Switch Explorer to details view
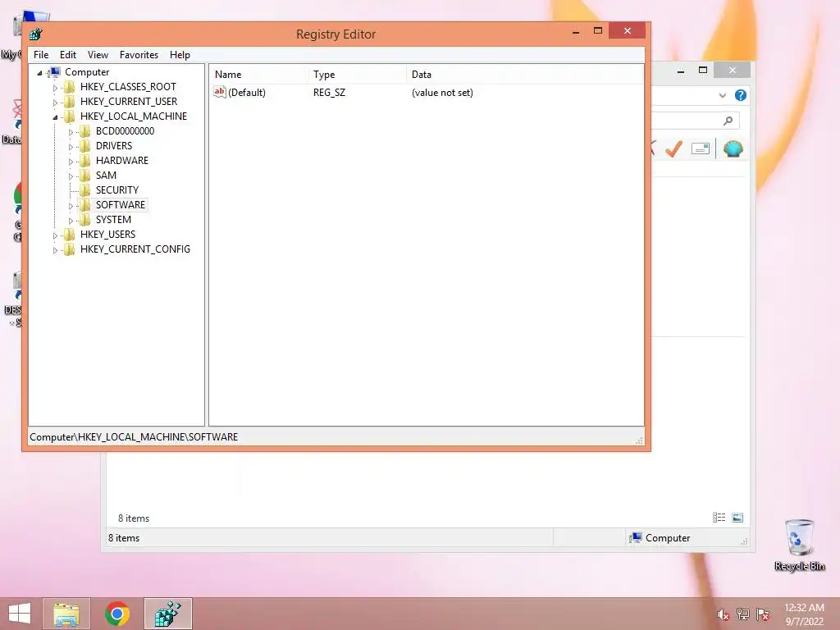Screen dimensions: 840x630 point(719,518)
